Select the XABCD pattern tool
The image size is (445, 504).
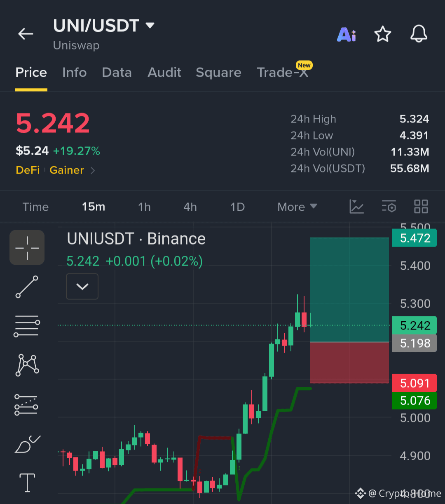coord(27,365)
